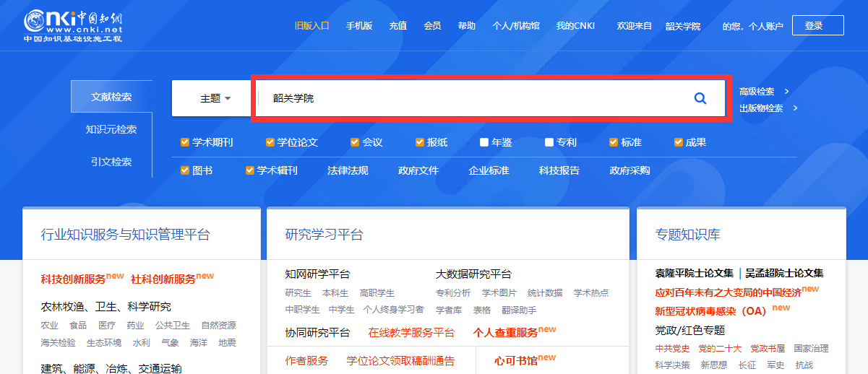Viewport: 868px width, 374px height.
Task: Open 吴孟超院士论文集 link
Action: click(784, 273)
